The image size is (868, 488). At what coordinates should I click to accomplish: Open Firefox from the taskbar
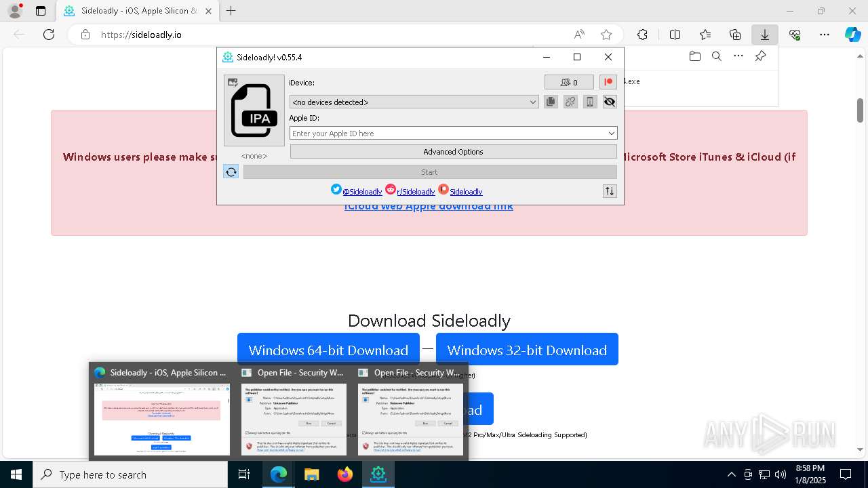pos(344,474)
